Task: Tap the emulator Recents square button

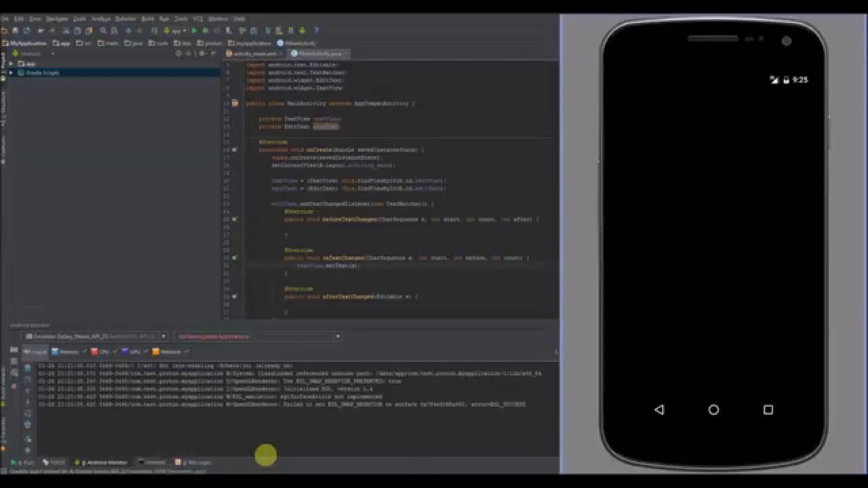Action: pyautogui.click(x=768, y=410)
